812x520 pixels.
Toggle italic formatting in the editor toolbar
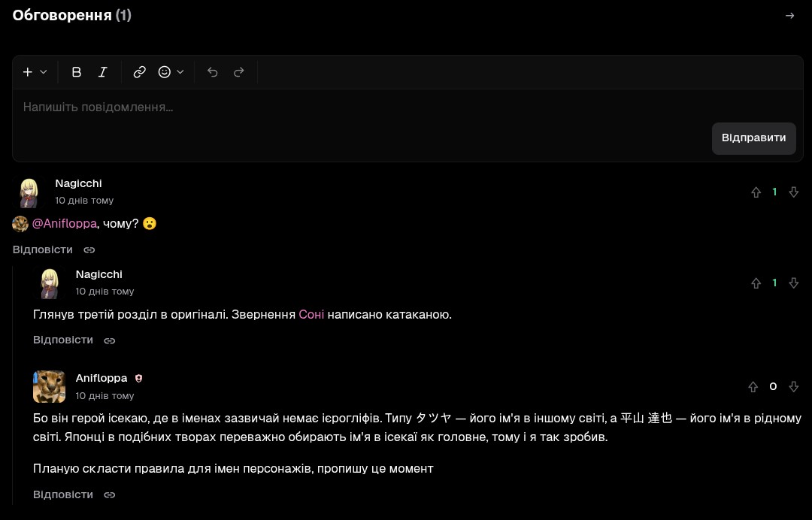pyautogui.click(x=102, y=72)
